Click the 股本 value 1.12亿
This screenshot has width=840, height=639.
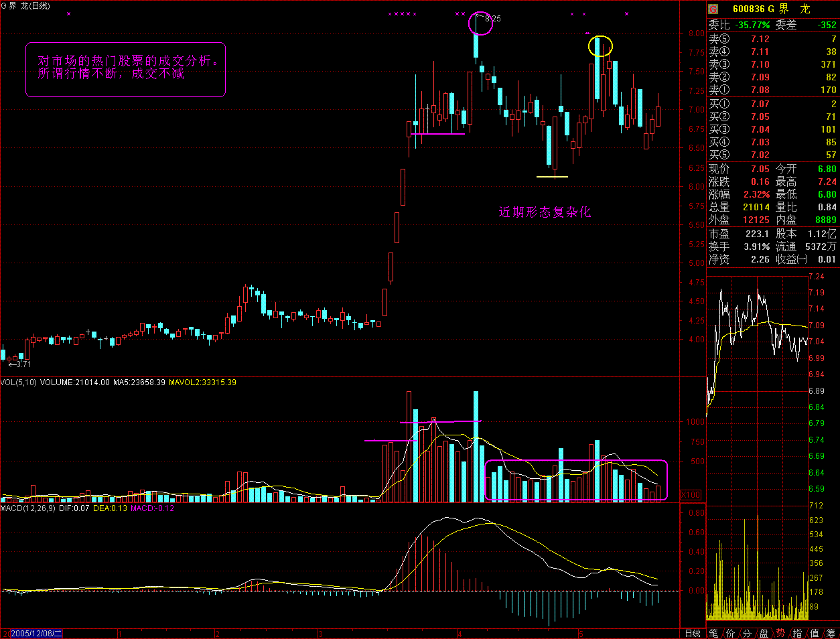[x=823, y=234]
